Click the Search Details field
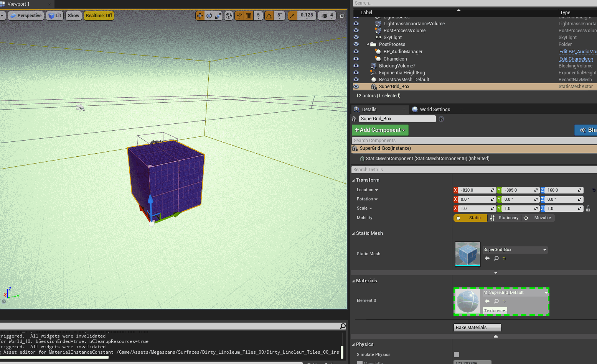The height and width of the screenshot is (364, 597). [474, 170]
